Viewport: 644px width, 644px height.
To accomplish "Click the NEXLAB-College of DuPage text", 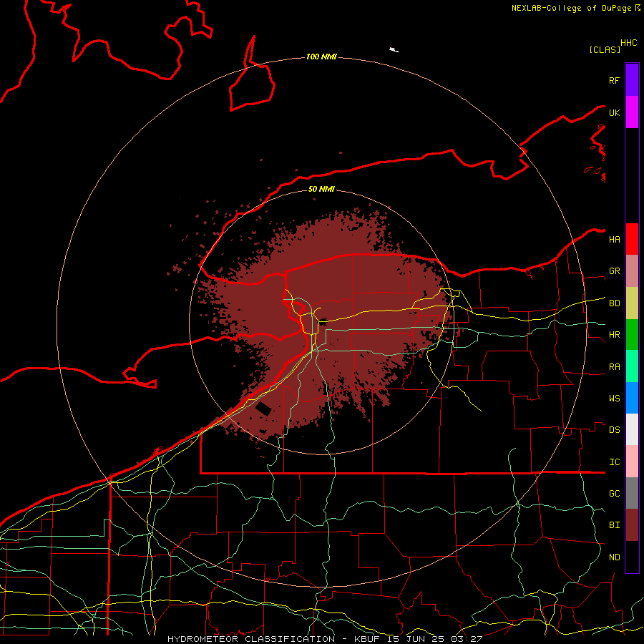I will pos(571,8).
